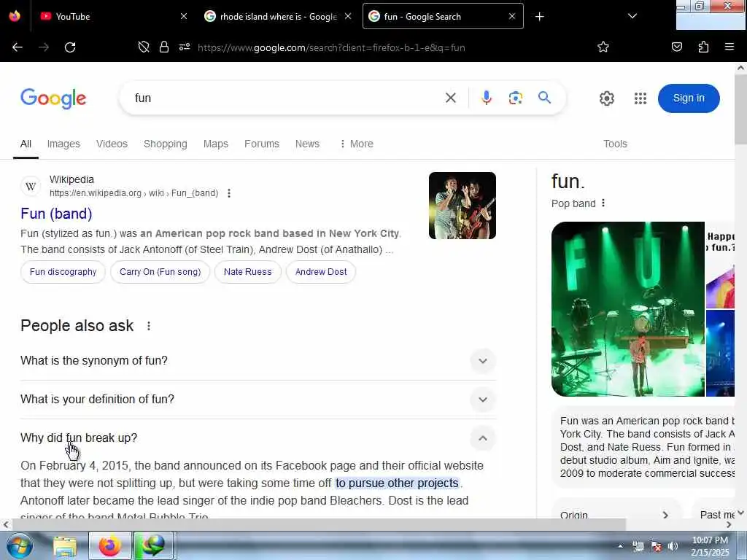The image size is (747, 560).
Task: Click the Firefox address bar URL
Action: pos(331,47)
